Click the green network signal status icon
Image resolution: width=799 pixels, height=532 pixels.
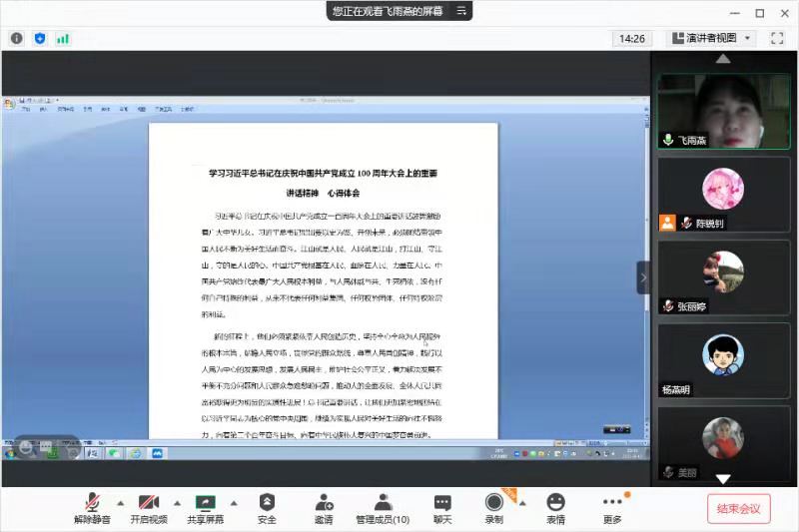62,38
